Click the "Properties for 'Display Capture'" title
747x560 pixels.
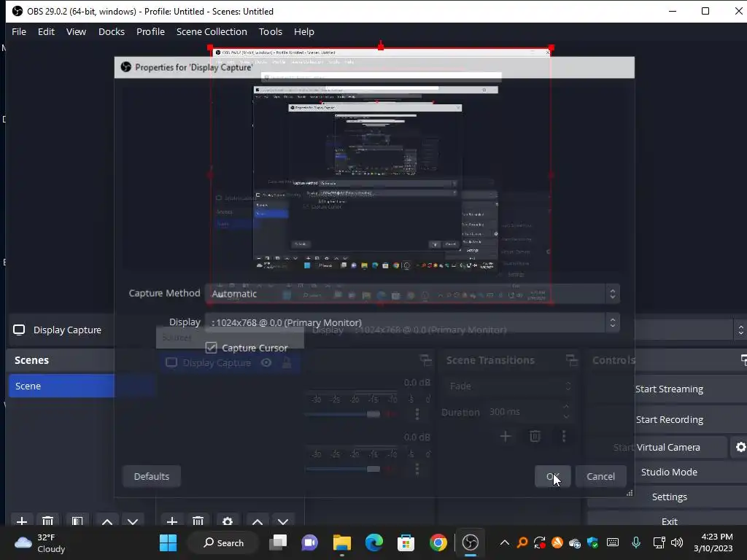pyautogui.click(x=193, y=67)
